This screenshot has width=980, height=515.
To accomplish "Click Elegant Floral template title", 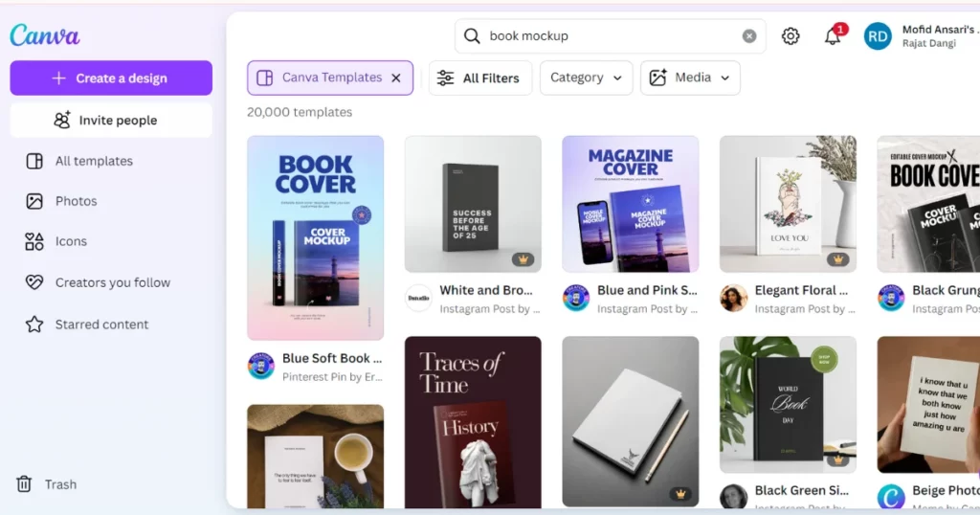I will click(801, 291).
